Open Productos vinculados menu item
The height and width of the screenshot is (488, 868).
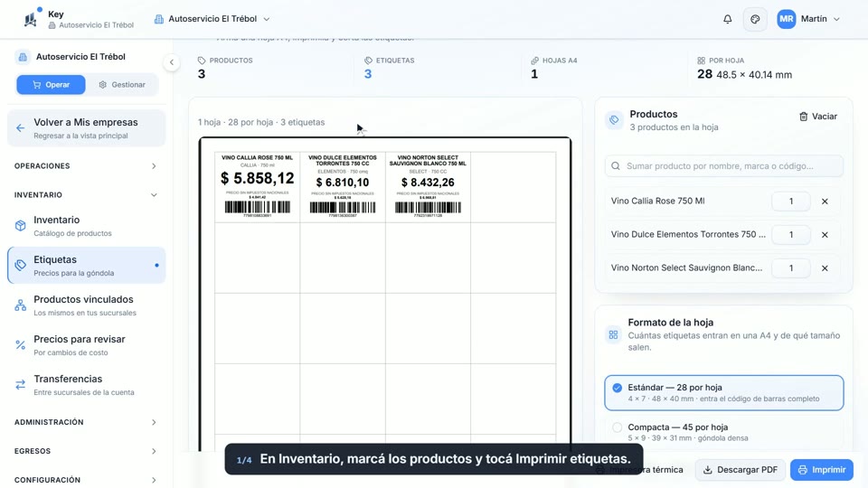(87, 305)
